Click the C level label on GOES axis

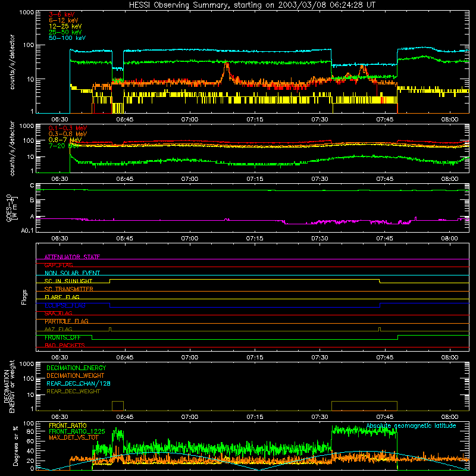click(32, 186)
